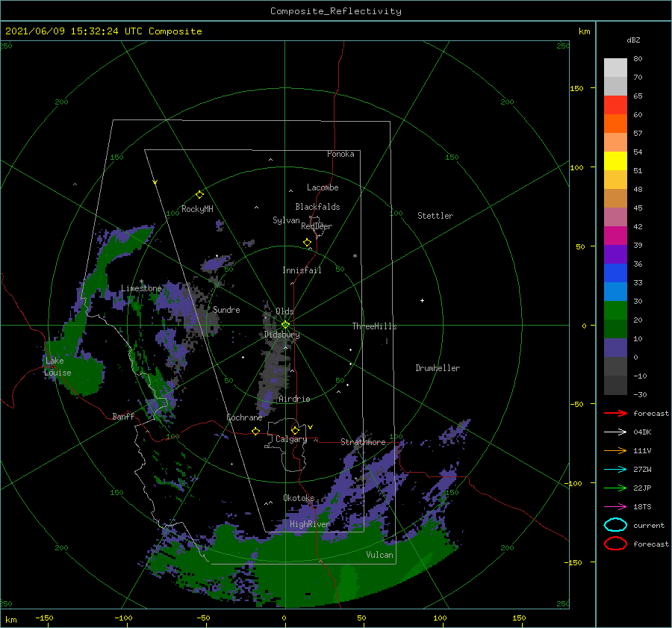Select the bright yellow 54 dBZ swatch

[x=615, y=161]
